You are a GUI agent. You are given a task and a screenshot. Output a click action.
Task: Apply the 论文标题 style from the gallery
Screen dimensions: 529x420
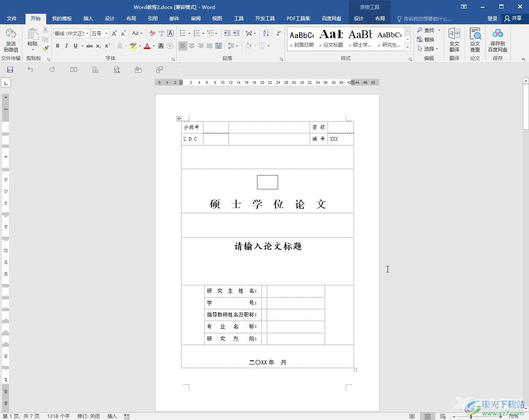[x=331, y=39]
